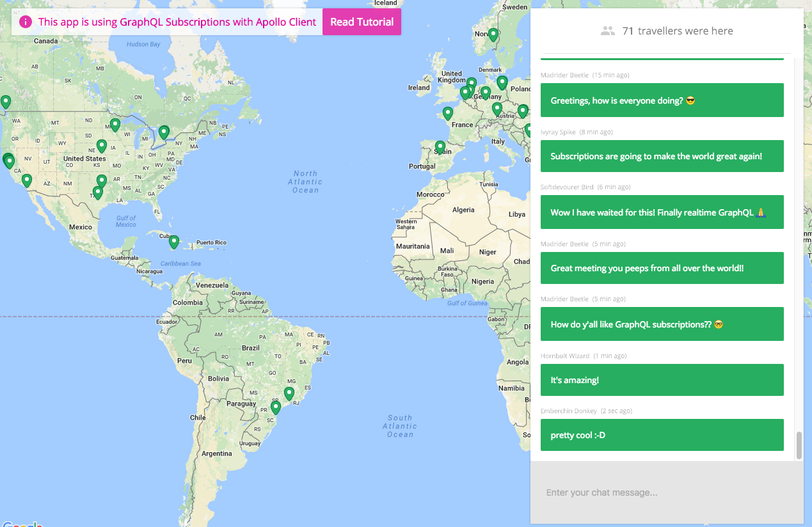Viewport: 812px width, 527px height.
Task: Focus the chat message input field
Action: (667, 492)
